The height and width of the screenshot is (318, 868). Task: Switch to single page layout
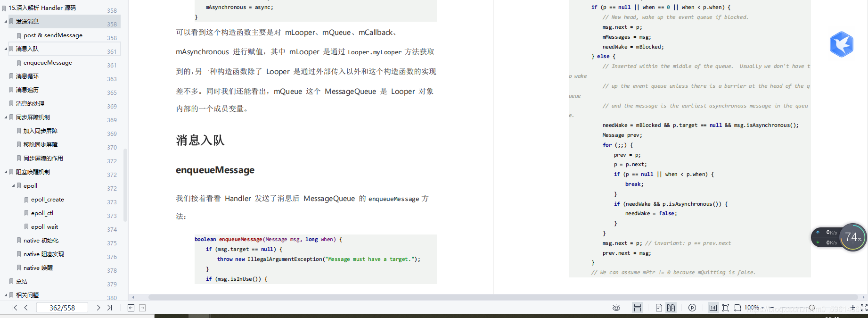(x=659, y=308)
